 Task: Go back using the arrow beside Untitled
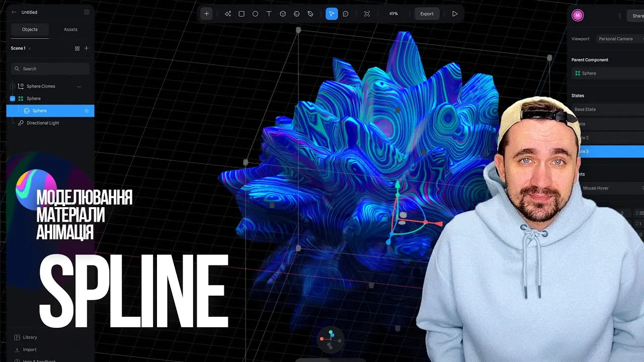click(14, 12)
